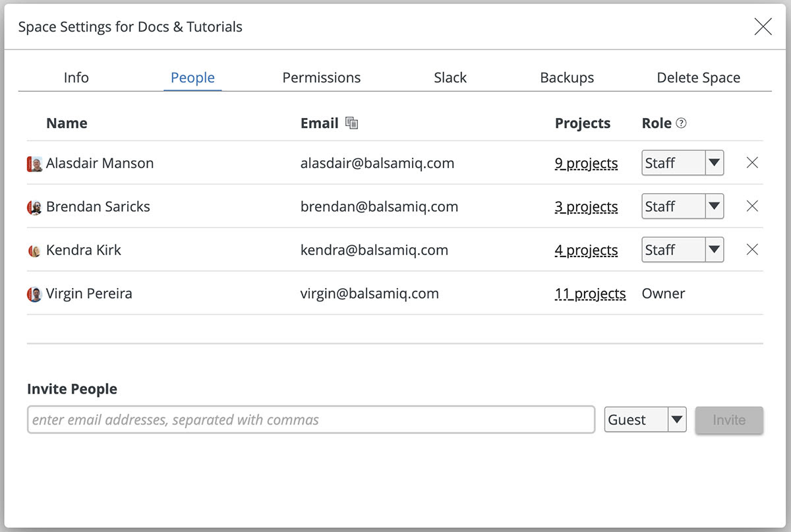Open the role dropdown for Alasdair Manson

coord(682,163)
